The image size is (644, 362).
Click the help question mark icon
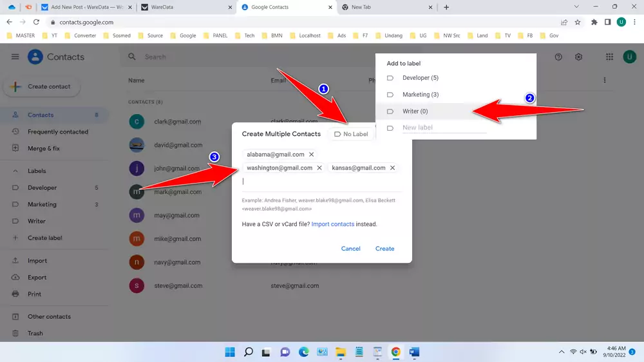558,57
